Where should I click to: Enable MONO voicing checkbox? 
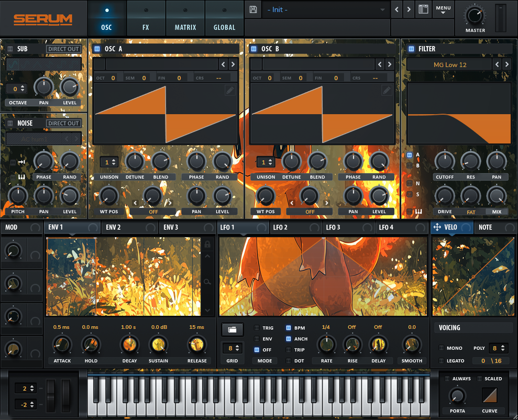(x=441, y=348)
